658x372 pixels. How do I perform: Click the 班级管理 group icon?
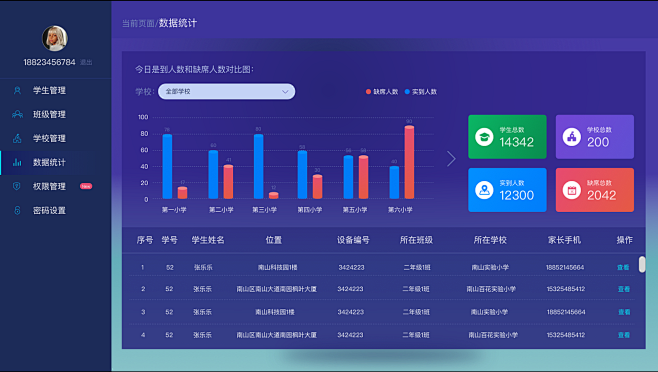pyautogui.click(x=17, y=114)
